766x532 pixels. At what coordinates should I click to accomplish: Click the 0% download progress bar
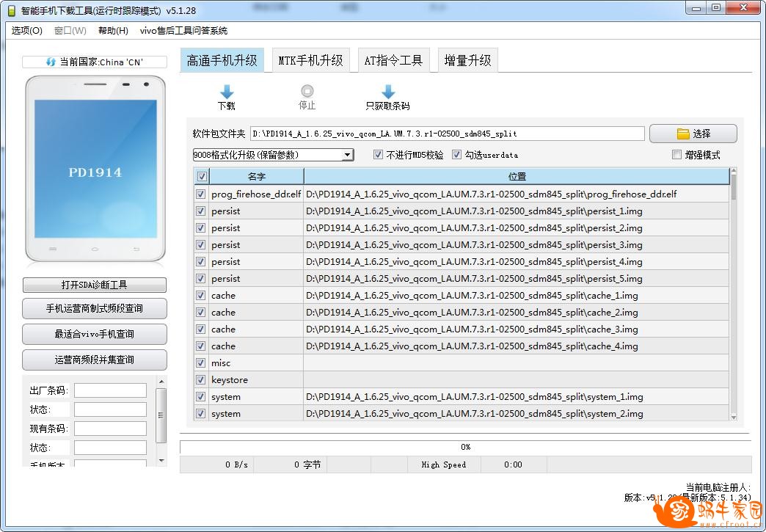tap(465, 447)
